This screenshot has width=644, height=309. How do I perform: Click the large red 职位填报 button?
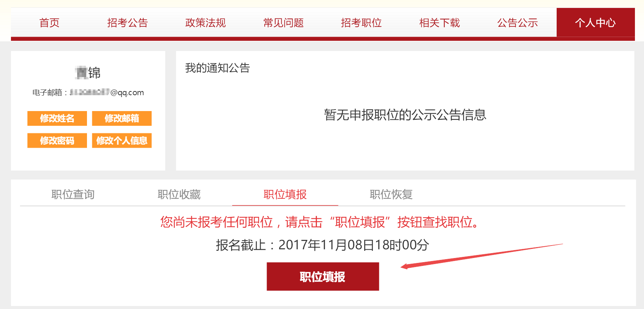(323, 277)
